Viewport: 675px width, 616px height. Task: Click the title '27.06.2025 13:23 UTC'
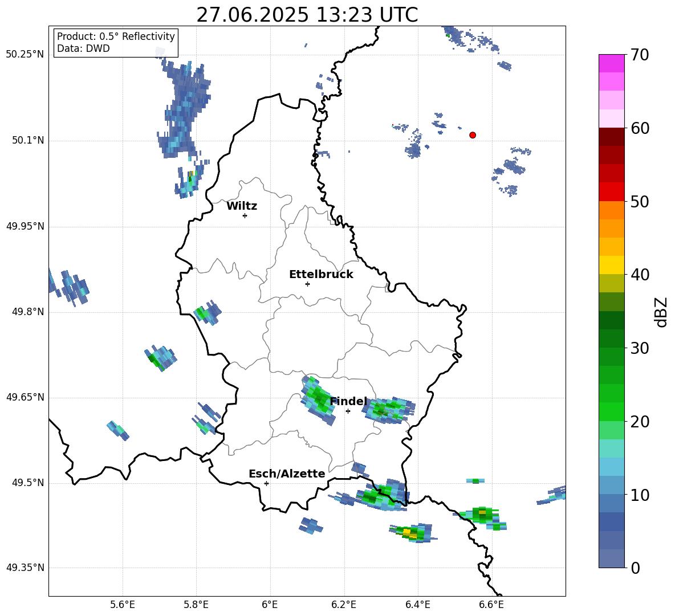pyautogui.click(x=307, y=15)
